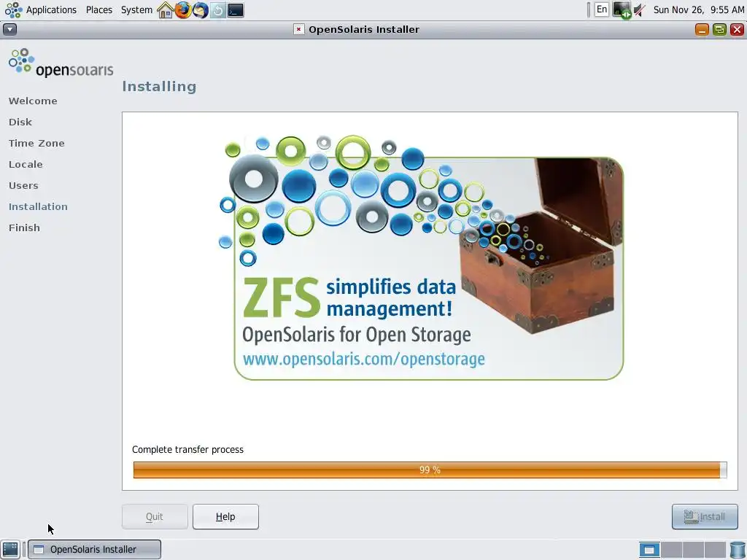Image resolution: width=747 pixels, height=560 pixels.
Task: Open the Places menu
Action: pyautogui.click(x=99, y=10)
